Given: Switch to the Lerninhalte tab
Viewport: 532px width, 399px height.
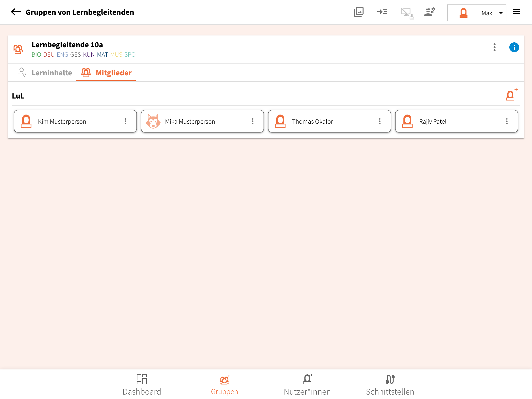Looking at the screenshot, I should (44, 73).
